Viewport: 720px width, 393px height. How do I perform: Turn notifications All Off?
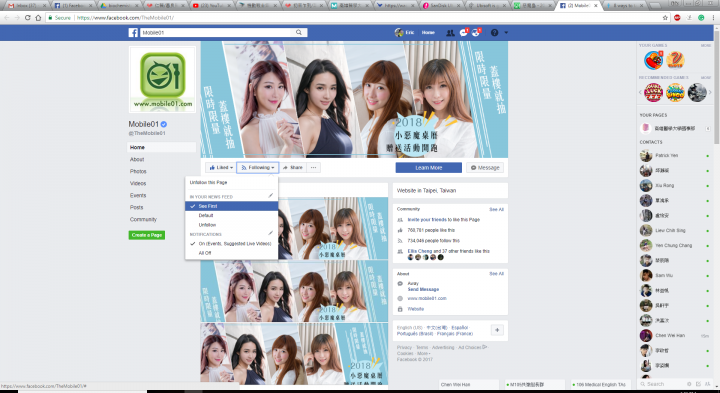click(x=231, y=253)
